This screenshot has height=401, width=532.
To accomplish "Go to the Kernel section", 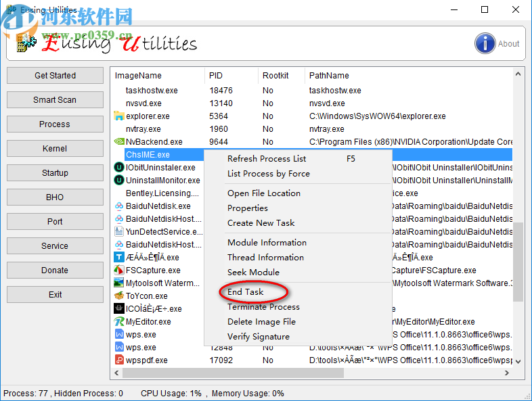I will click(55, 149).
